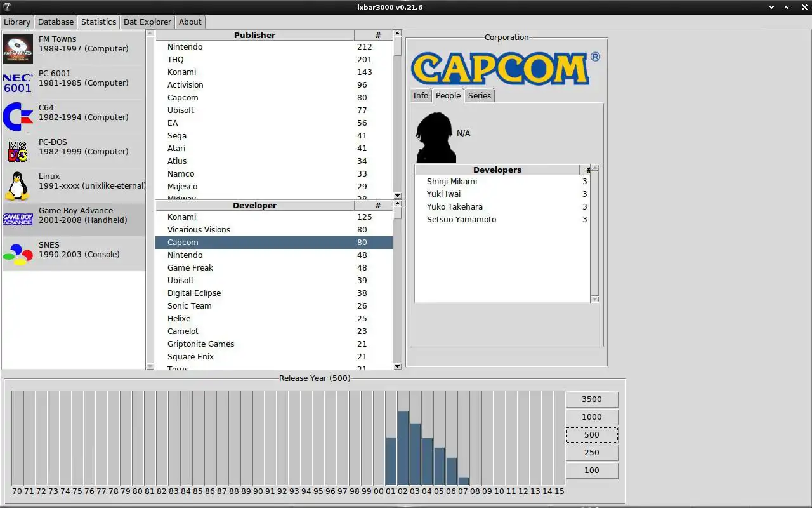
Task: Select the 2001 release year bar
Action: click(x=391, y=462)
